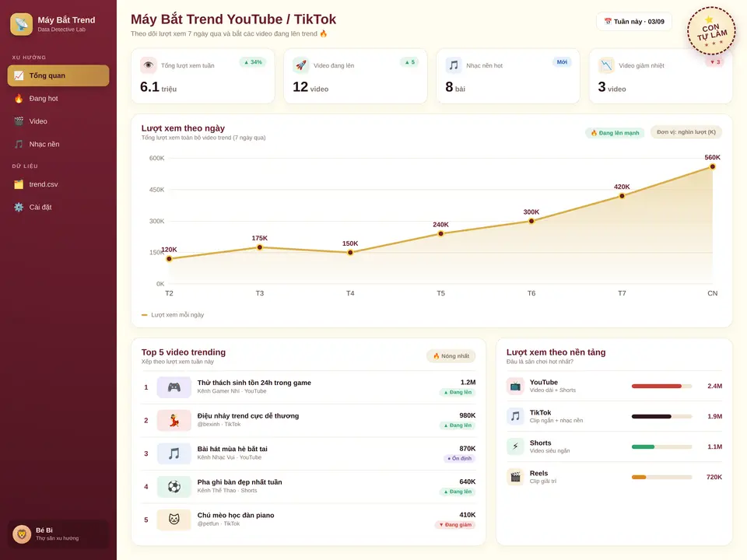This screenshot has height=560, width=747.
Task: Click the Đơn vị: nghìn lượt (K) pill
Action: [x=686, y=132]
